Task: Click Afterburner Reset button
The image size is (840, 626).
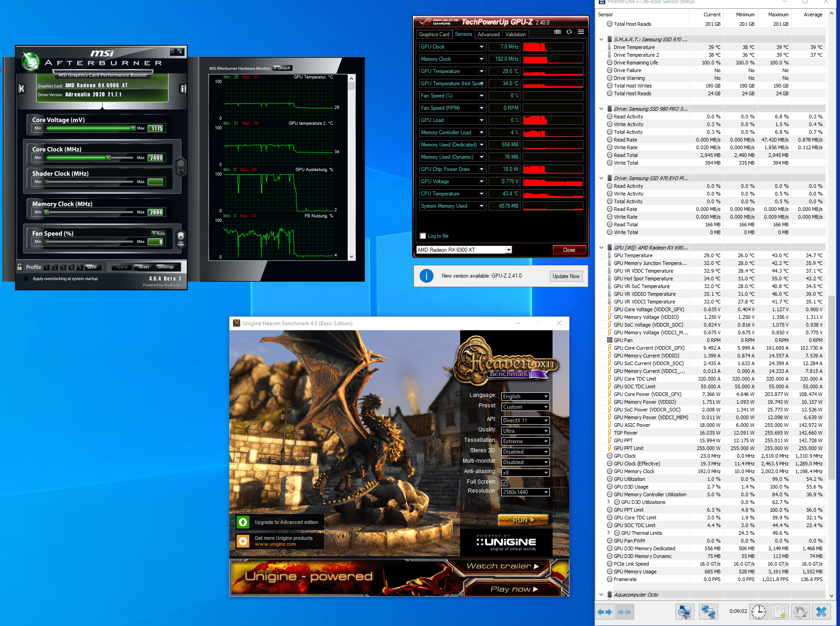Action: pos(144,267)
